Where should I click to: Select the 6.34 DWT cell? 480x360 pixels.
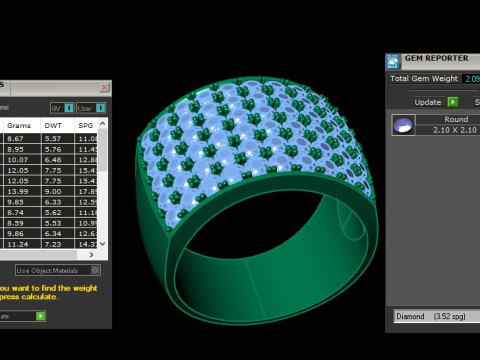pos(57,234)
